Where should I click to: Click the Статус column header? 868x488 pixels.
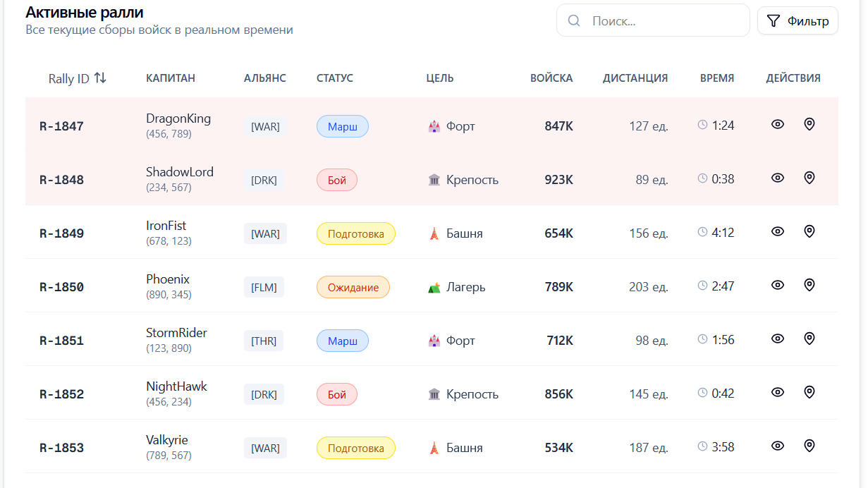335,78
